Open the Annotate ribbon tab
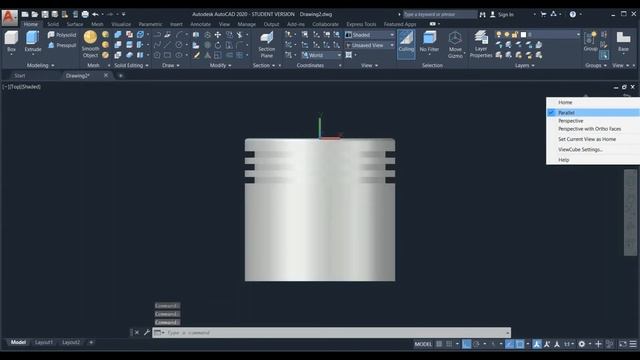This screenshot has width=640, height=360. point(200,24)
